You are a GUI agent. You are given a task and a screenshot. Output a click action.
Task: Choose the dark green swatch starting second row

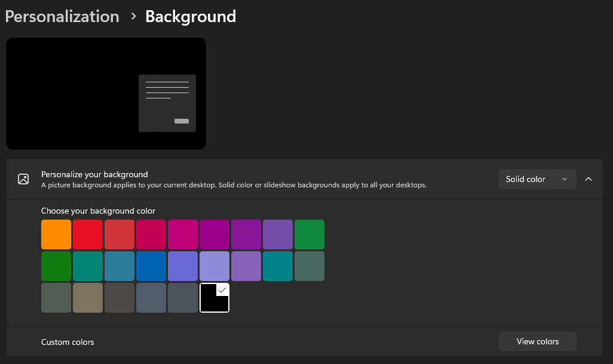point(56,266)
